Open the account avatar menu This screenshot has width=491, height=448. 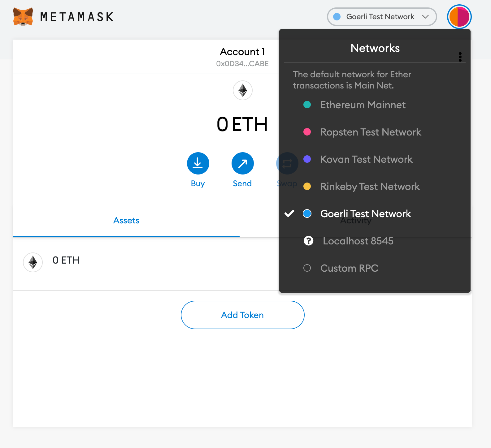(x=459, y=17)
